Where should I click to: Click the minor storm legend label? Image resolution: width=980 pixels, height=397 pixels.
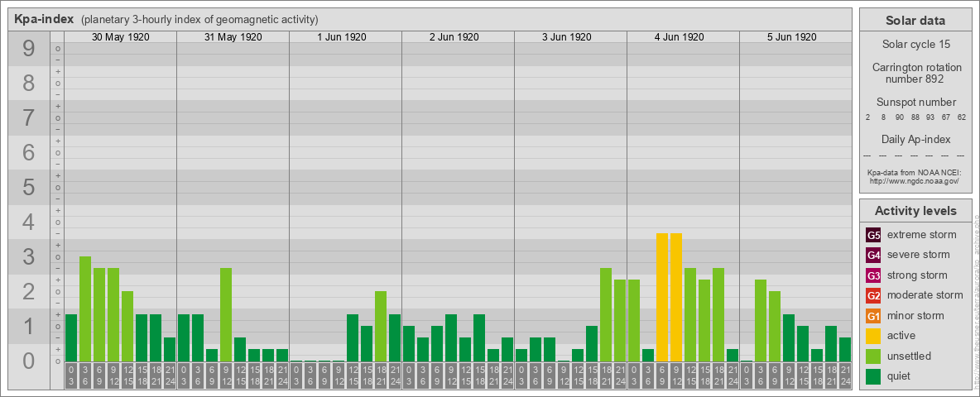[915, 316]
